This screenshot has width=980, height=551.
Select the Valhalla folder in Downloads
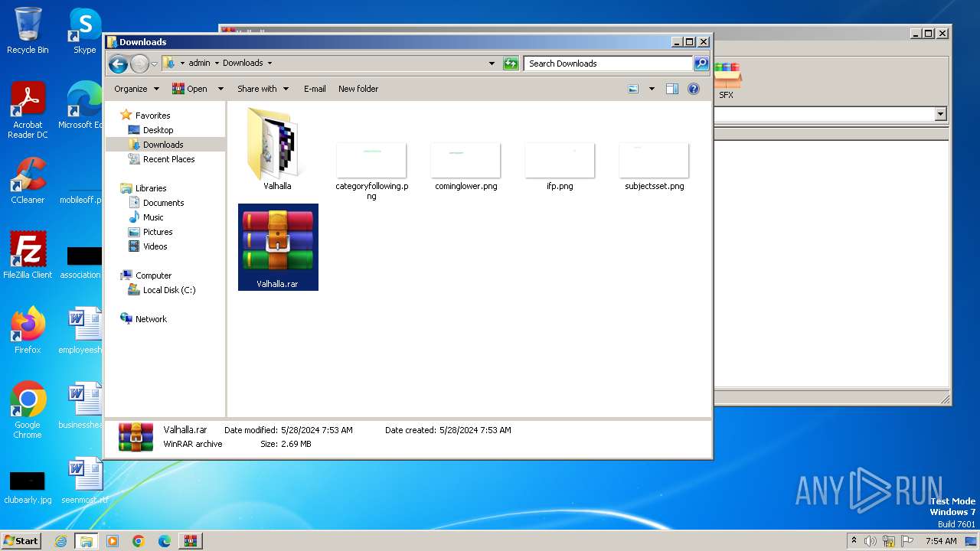(277, 149)
